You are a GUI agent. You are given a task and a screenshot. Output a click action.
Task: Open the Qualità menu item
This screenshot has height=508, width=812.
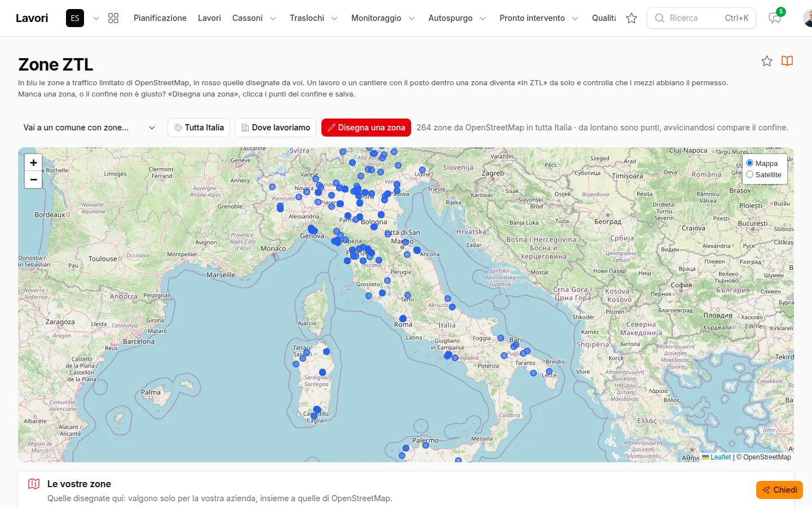point(604,18)
